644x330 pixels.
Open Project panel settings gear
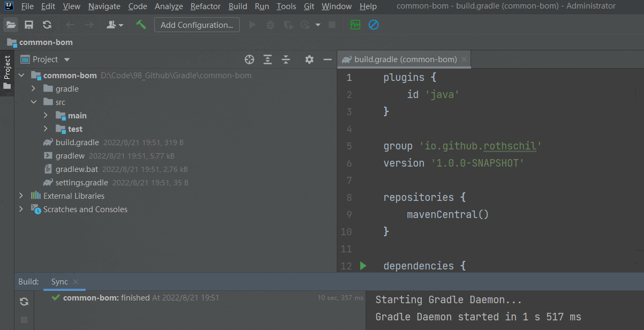(x=309, y=59)
